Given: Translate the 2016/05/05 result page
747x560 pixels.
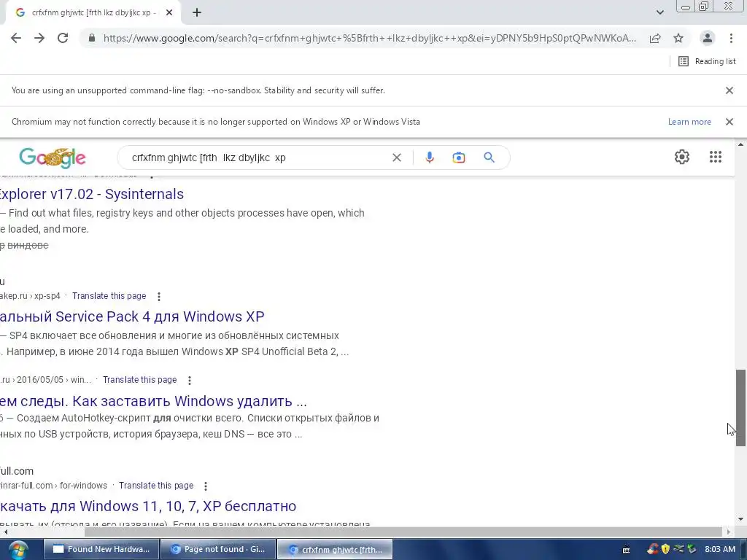Looking at the screenshot, I should point(139,380).
